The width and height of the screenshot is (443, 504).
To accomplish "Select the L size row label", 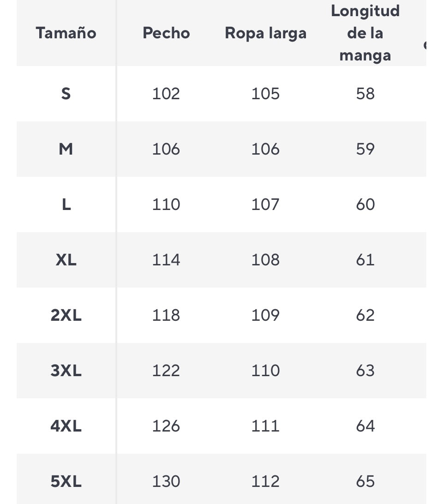I will click(x=66, y=204).
